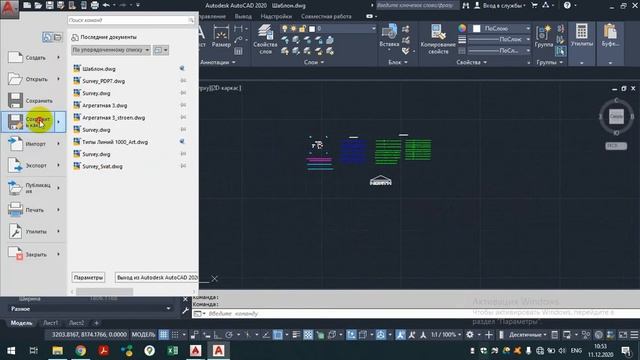This screenshot has height=360, width=640.
Task: Open File Explorer from taskbar
Action: [58, 351]
